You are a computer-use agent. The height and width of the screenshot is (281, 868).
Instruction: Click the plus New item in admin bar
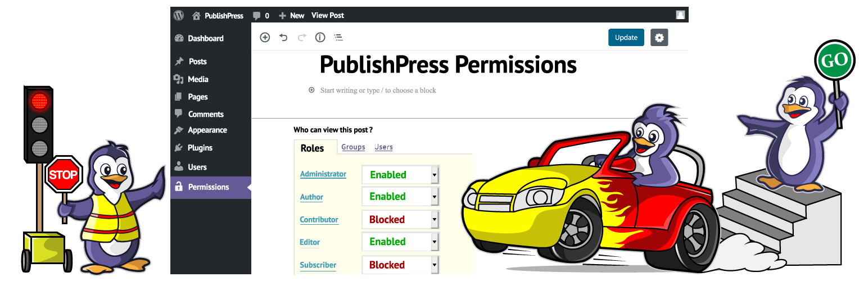(x=292, y=16)
